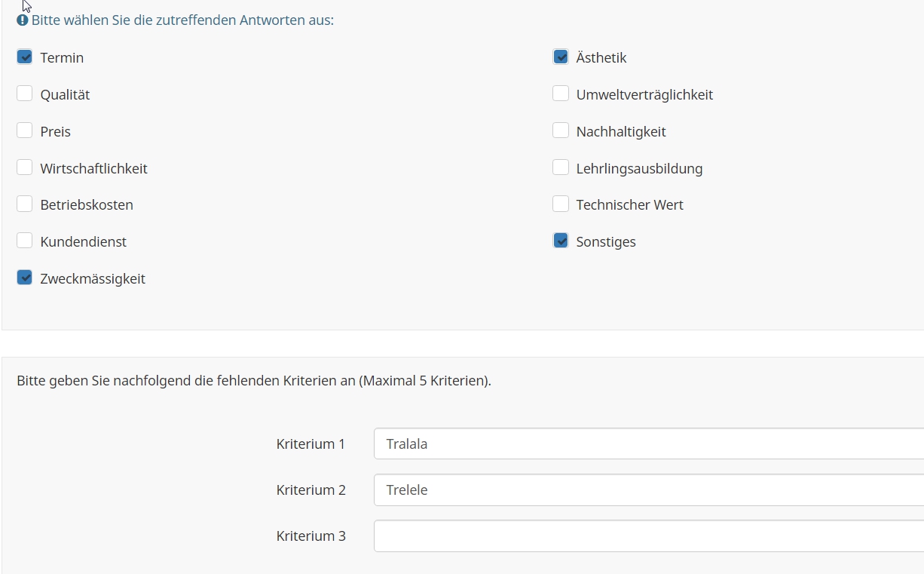The width and height of the screenshot is (924, 574).
Task: Tick the Nachhaltigkeit checkbox
Action: click(561, 130)
